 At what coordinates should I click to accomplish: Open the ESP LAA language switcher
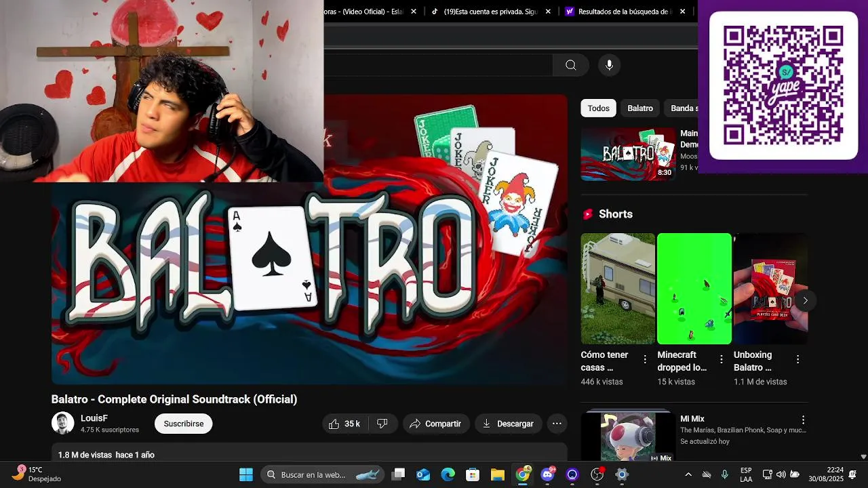pos(746,474)
